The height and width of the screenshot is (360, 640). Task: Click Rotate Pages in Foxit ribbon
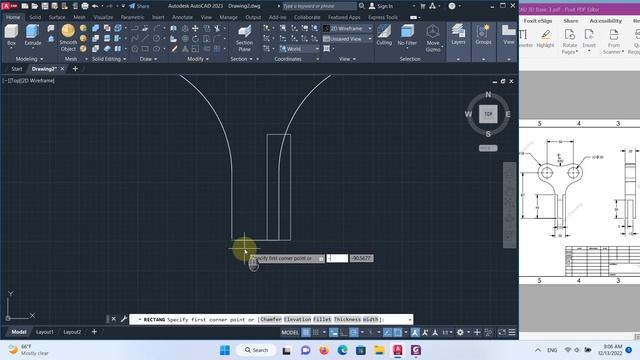569,41
